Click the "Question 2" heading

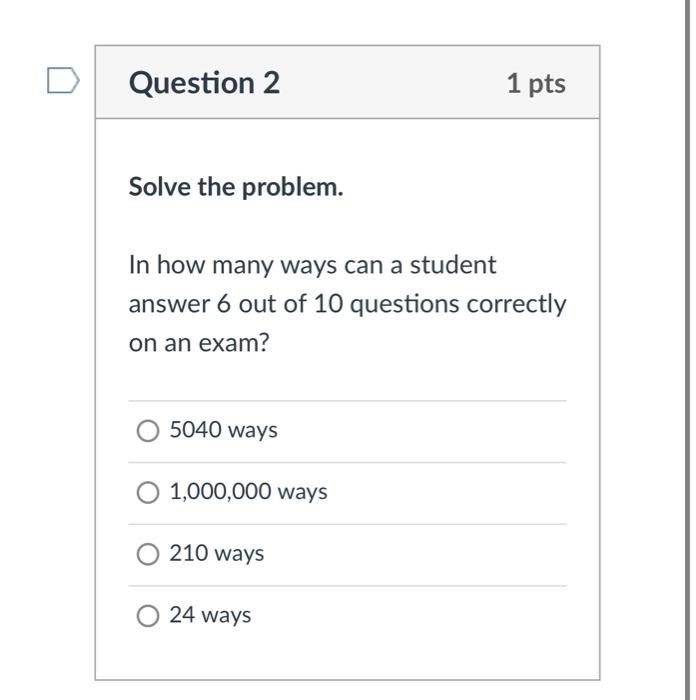click(204, 82)
